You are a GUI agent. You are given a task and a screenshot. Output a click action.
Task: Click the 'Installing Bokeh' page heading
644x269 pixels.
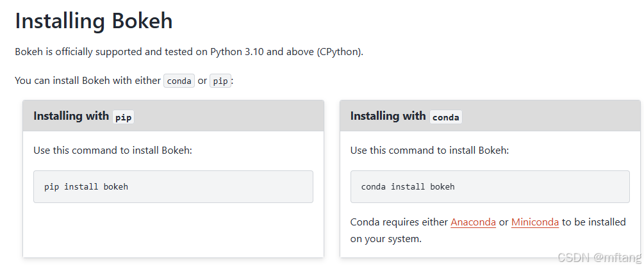point(94,21)
